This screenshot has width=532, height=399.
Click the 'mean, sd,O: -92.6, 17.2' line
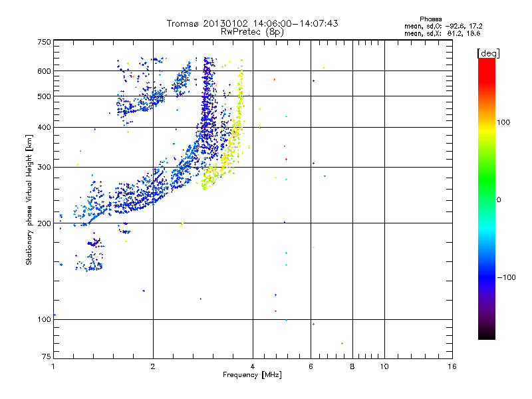443,26
